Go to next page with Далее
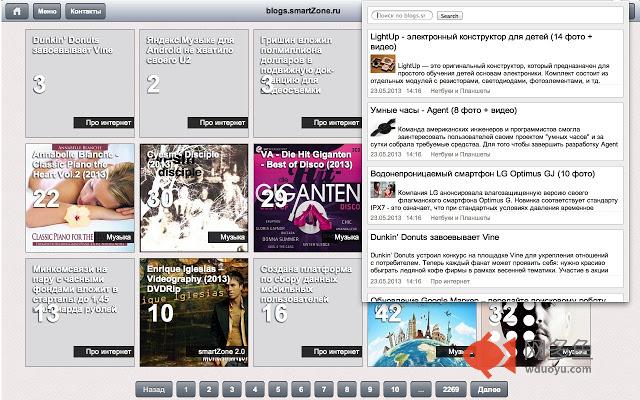The width and height of the screenshot is (640, 400). click(489, 389)
